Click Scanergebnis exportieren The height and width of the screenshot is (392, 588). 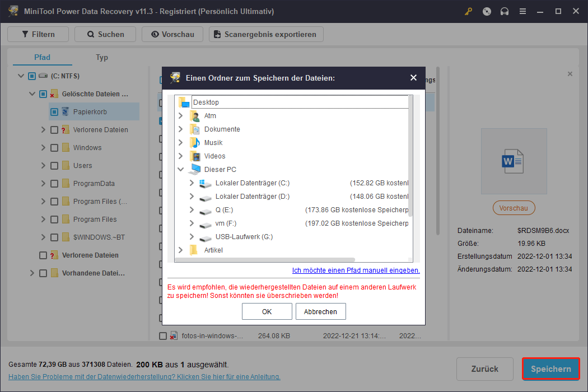click(x=266, y=34)
